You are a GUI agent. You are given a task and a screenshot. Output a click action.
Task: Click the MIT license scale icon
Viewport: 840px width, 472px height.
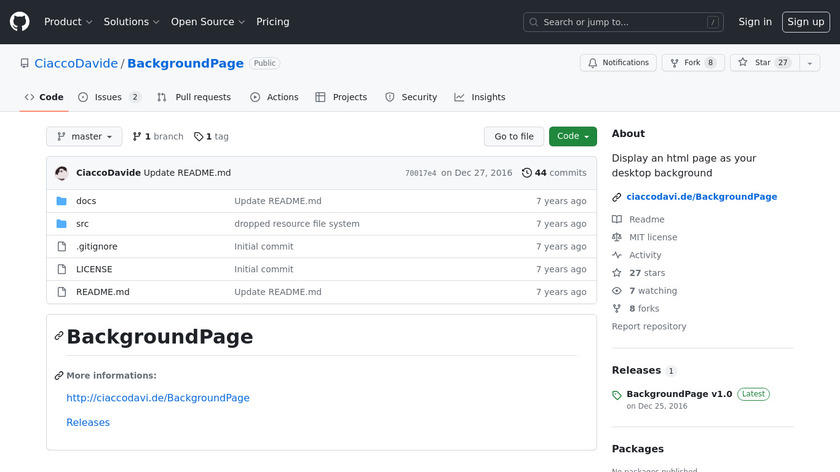[617, 237]
